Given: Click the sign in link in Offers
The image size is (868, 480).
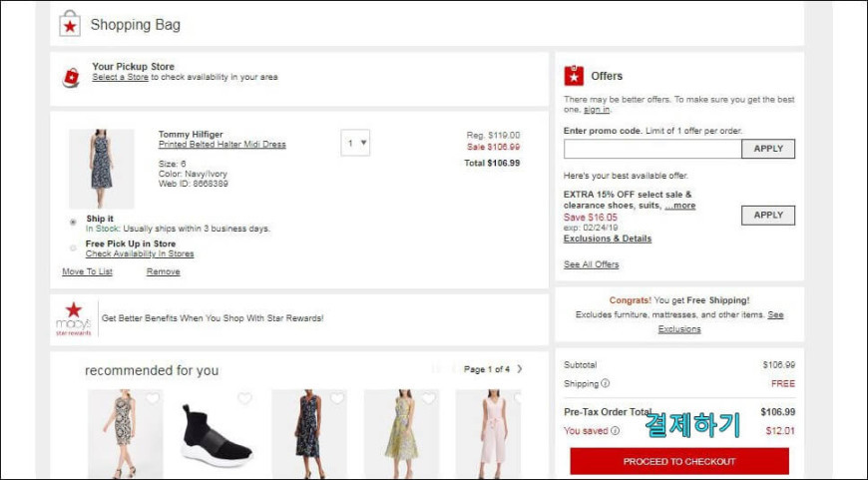Looking at the screenshot, I should pos(597,110).
